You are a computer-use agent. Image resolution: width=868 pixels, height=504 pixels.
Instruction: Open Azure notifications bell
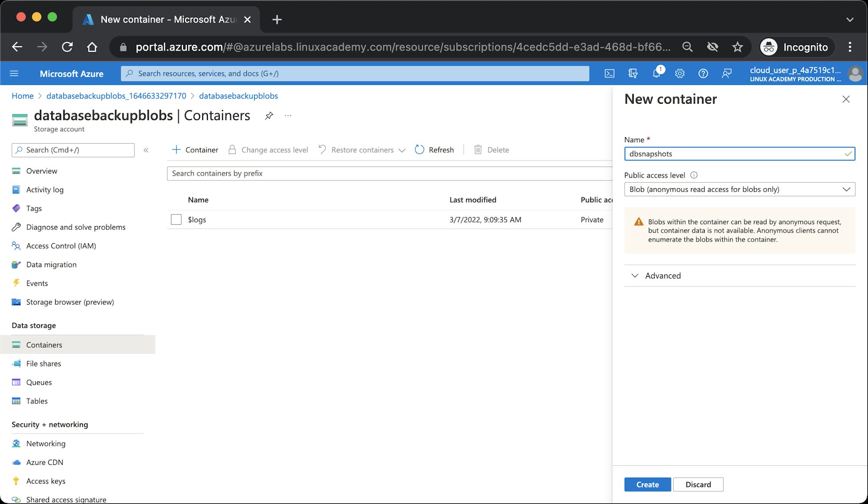pos(657,73)
